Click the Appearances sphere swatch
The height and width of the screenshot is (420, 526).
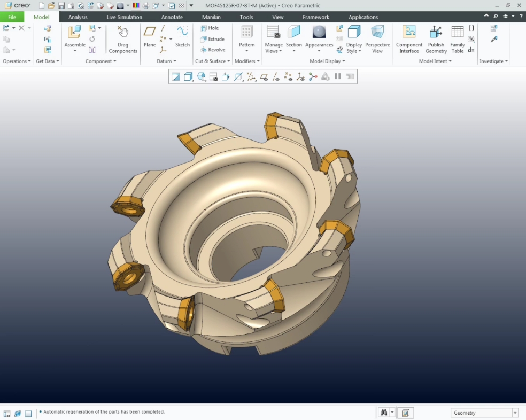pyautogui.click(x=319, y=32)
